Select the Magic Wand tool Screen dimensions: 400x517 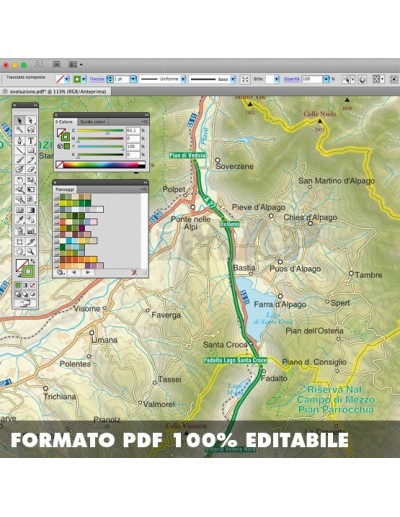20,130
